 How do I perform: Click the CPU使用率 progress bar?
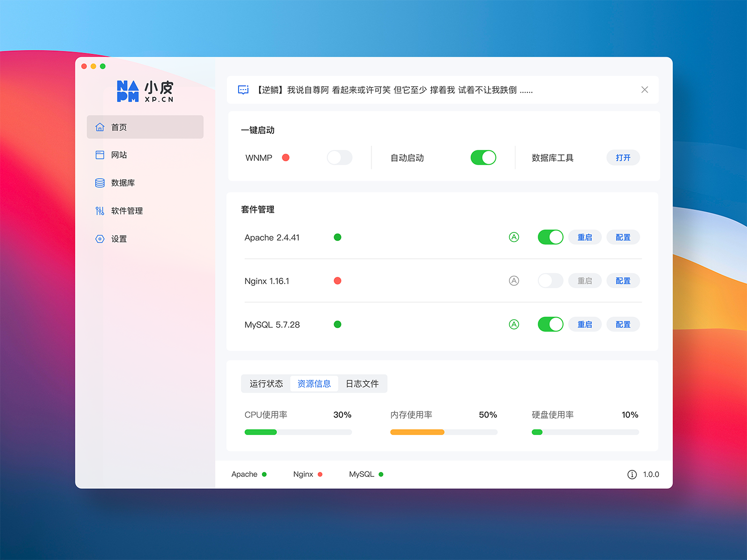[298, 432]
